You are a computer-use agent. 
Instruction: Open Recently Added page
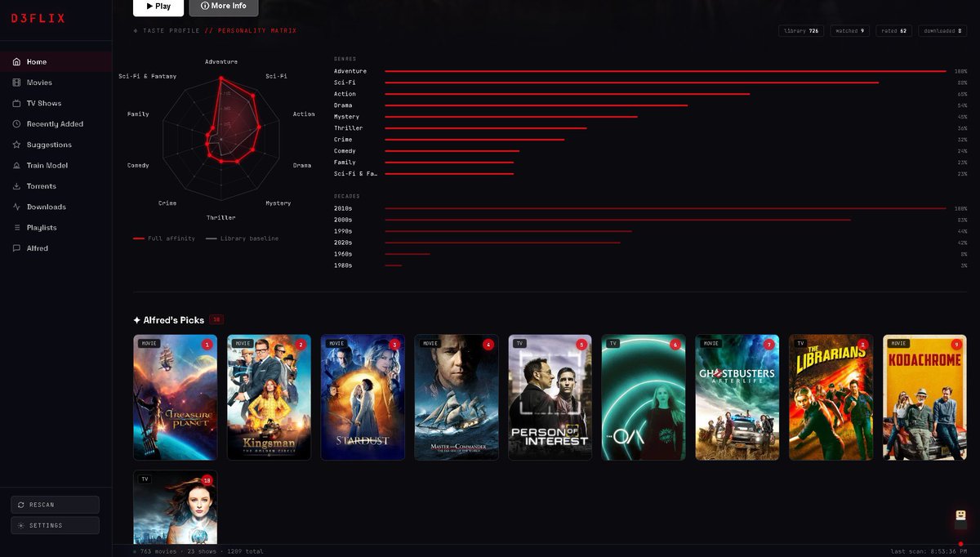coord(56,124)
